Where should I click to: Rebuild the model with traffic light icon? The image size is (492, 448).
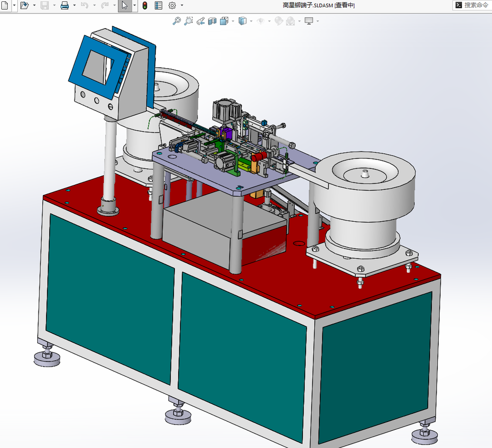[x=145, y=5]
